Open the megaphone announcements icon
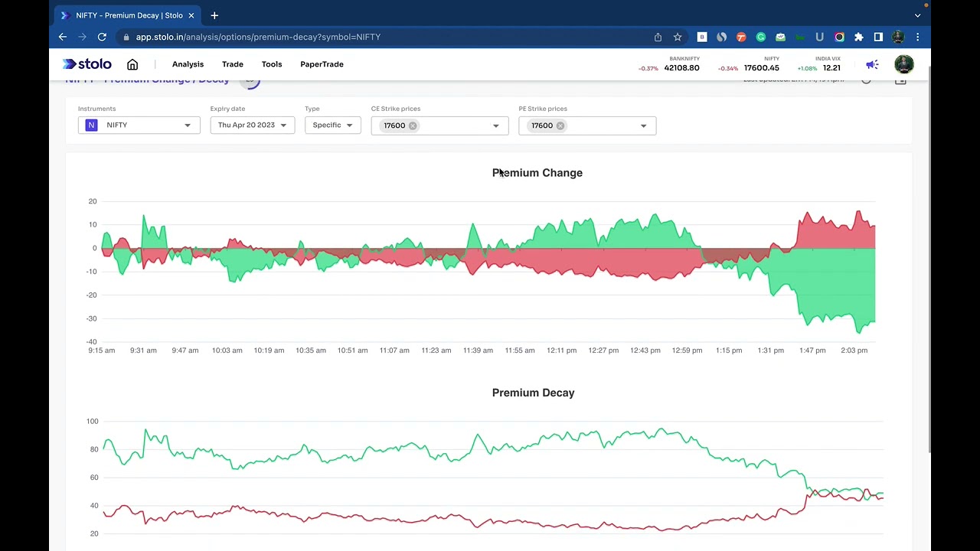Viewport: 980px width, 551px height. pos(872,64)
